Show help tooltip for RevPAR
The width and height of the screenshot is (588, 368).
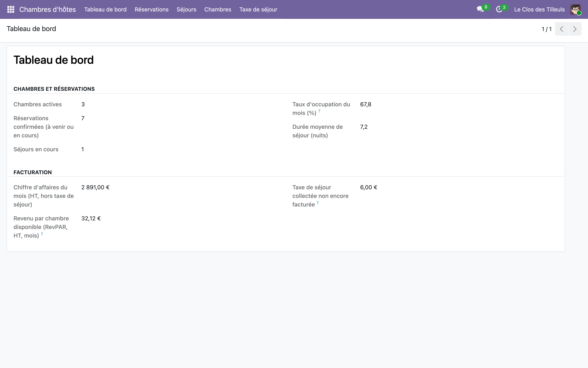(42, 234)
